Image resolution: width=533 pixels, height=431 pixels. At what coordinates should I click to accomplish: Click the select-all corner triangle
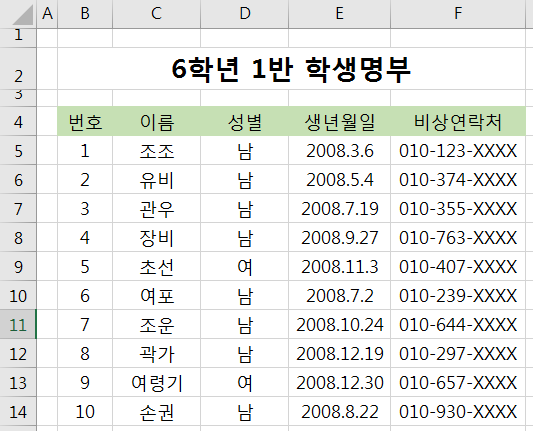pos(22,15)
